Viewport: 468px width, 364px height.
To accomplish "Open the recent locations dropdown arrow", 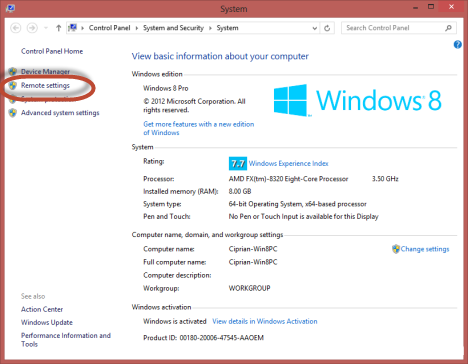I will 46,28.
